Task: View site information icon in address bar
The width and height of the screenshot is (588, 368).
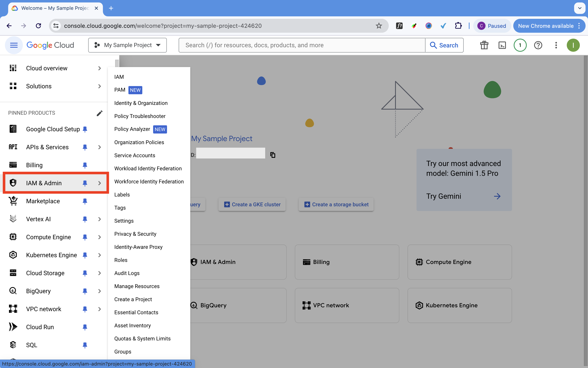Action: coord(56,26)
